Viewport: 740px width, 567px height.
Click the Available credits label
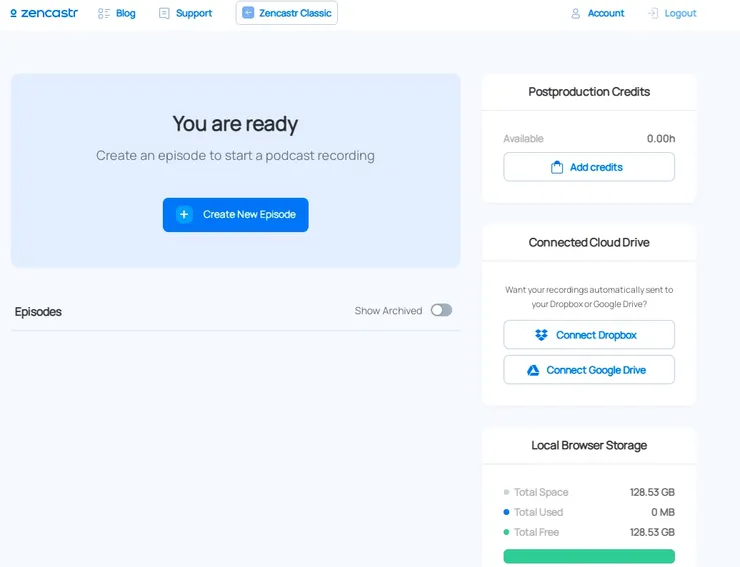[523, 139]
